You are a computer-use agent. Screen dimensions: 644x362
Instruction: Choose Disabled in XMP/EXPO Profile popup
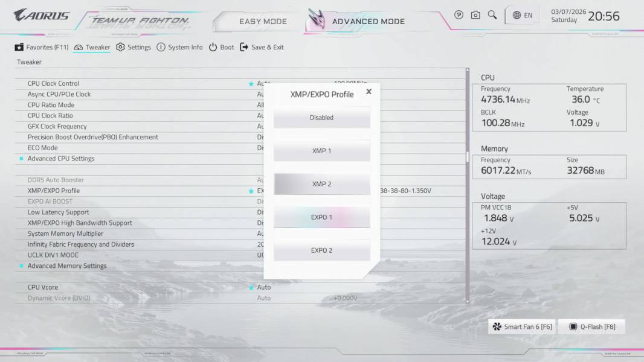pos(321,118)
